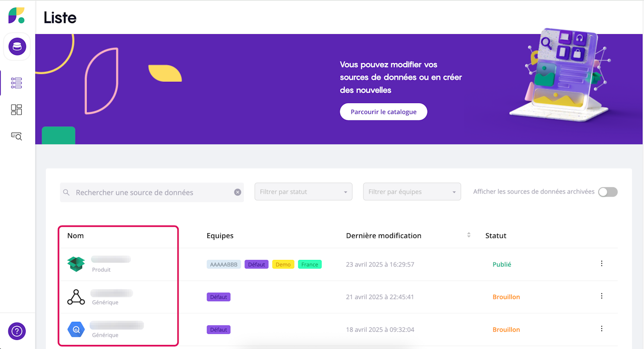The height and width of the screenshot is (349, 644).
Task: Open the help question mark icon
Action: pos(17,331)
